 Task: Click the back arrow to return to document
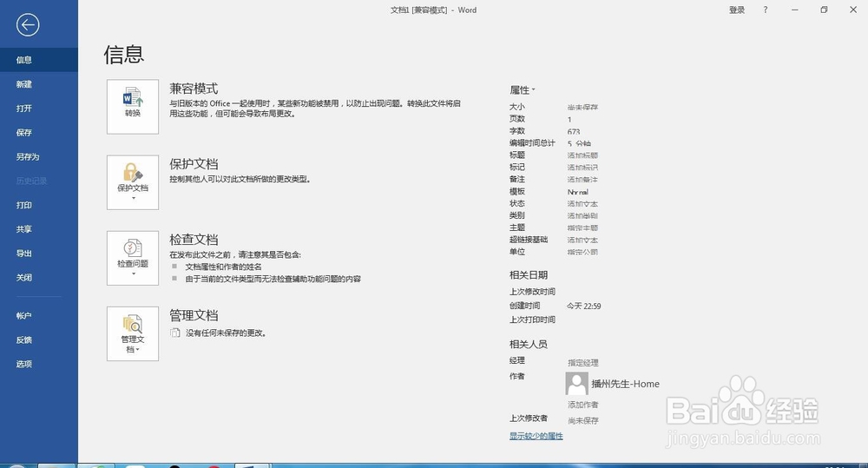tap(28, 25)
